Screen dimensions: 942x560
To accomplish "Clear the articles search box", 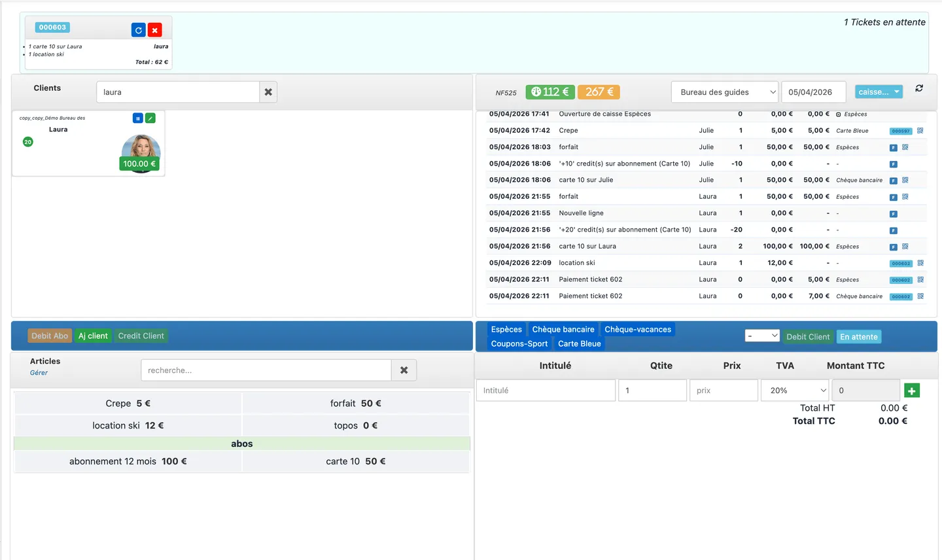I will tap(404, 370).
